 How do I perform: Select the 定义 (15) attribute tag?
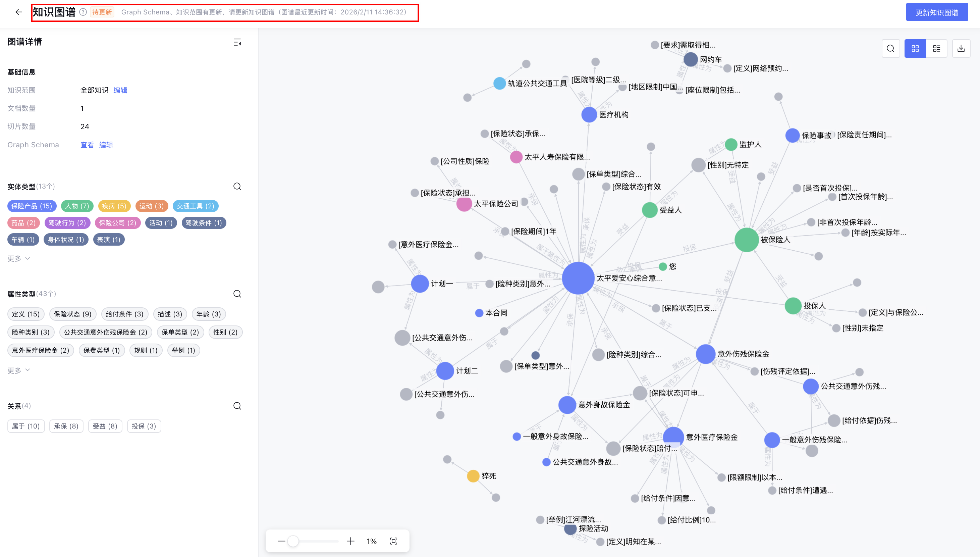point(25,314)
